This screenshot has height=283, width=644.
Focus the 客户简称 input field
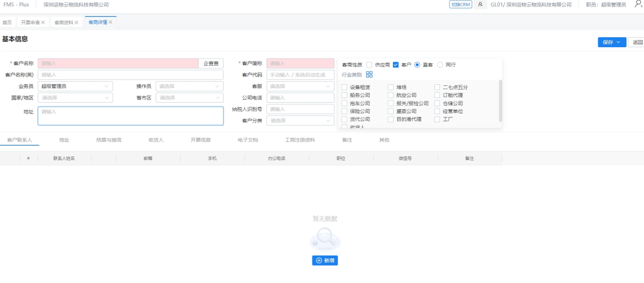tap(301, 63)
